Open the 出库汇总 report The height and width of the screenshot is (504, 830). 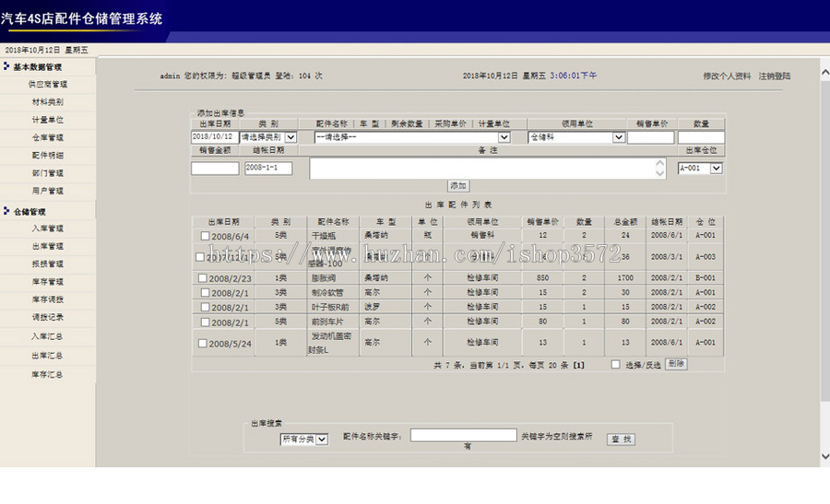[48, 356]
